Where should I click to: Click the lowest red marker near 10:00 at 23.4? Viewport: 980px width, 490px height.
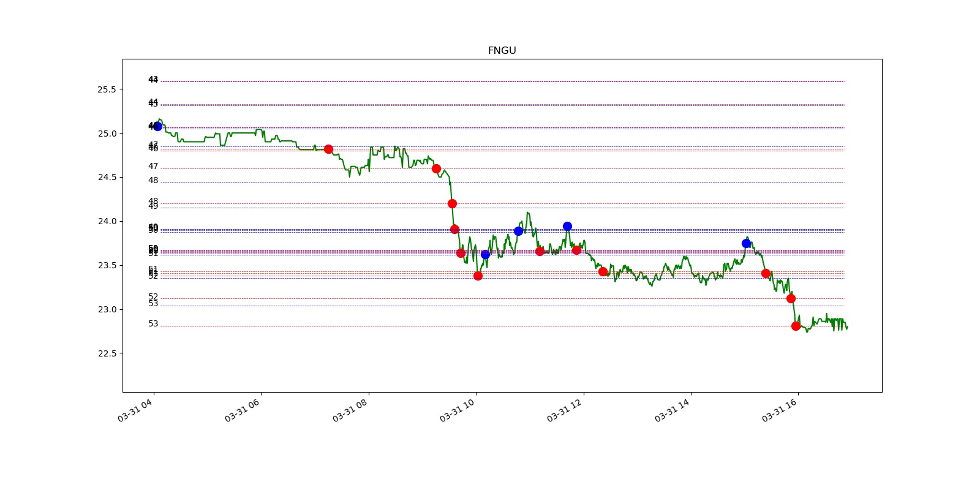pos(478,276)
